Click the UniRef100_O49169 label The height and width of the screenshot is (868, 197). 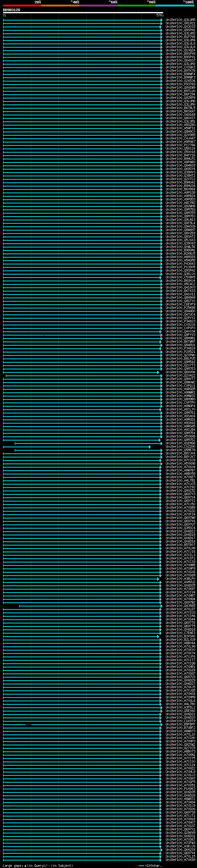point(180,115)
